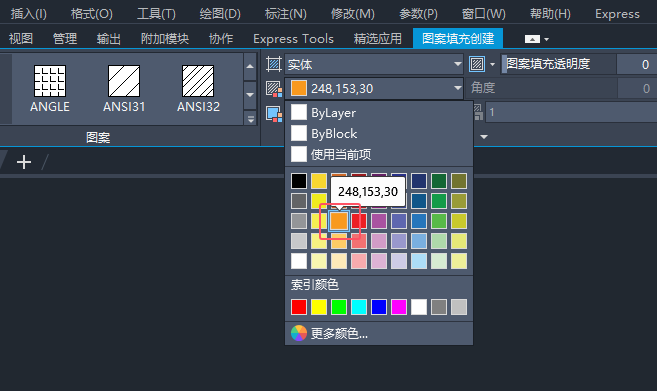The image size is (657, 391).
Task: Switch to the 精选应用 ribbon tab
Action: pyautogui.click(x=378, y=39)
